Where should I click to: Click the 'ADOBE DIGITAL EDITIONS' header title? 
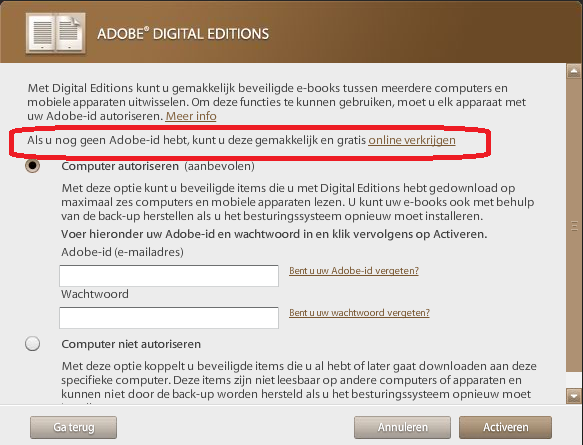[x=183, y=34]
